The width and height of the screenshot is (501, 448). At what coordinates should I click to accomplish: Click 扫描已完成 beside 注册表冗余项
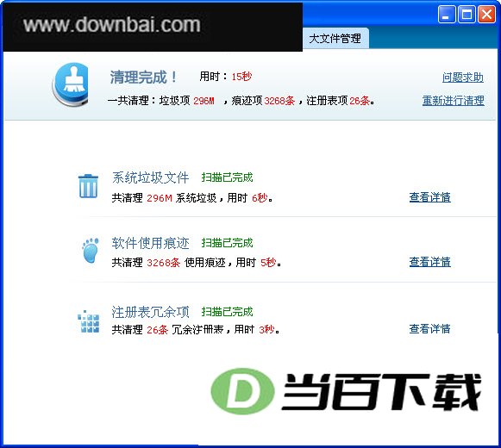coord(227,312)
